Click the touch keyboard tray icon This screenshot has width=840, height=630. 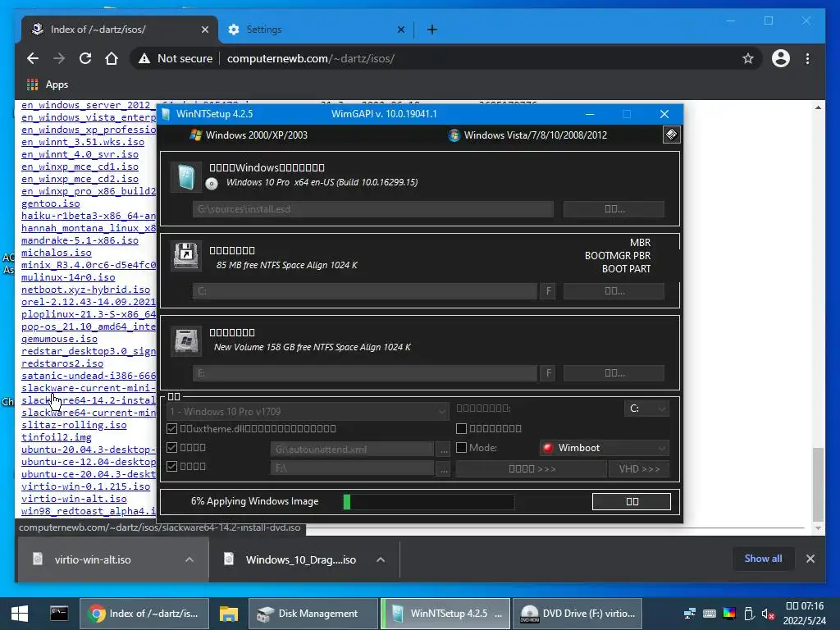(710, 614)
